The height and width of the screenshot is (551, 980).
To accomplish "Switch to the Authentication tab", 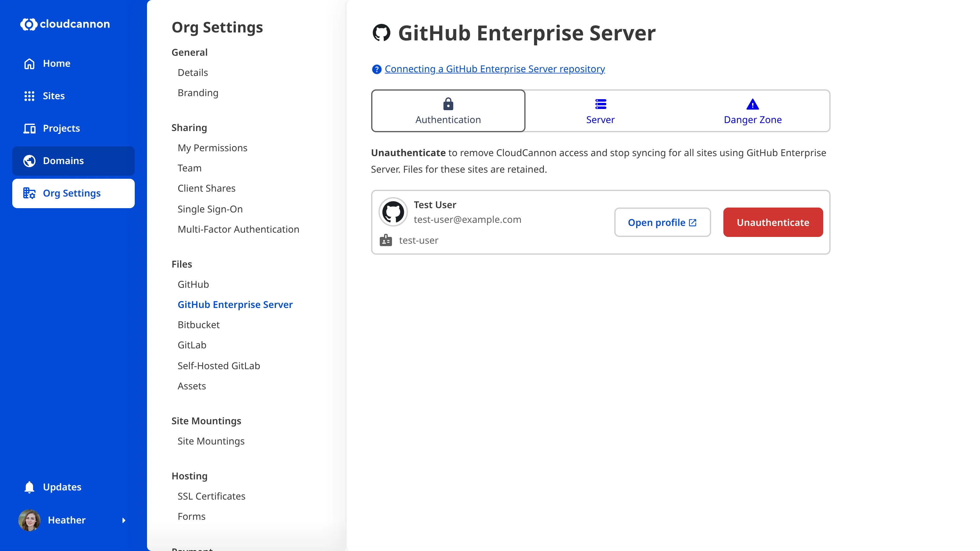I will click(x=448, y=111).
